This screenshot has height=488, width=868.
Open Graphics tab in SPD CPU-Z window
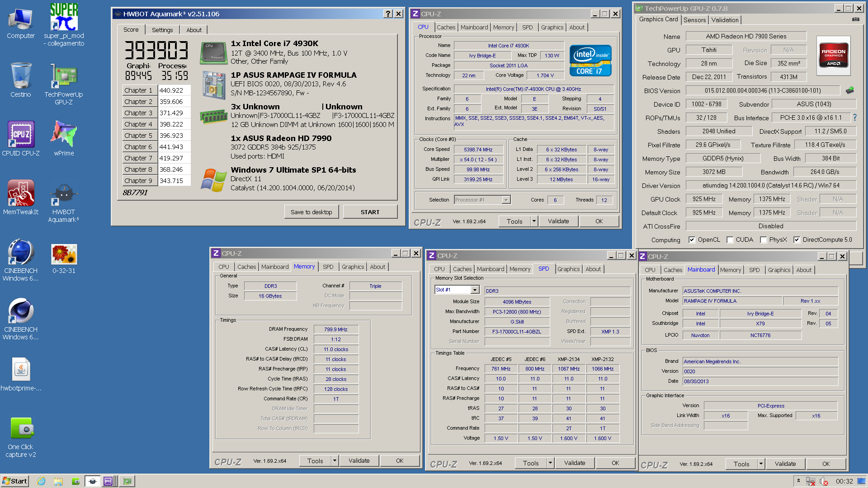[568, 269]
